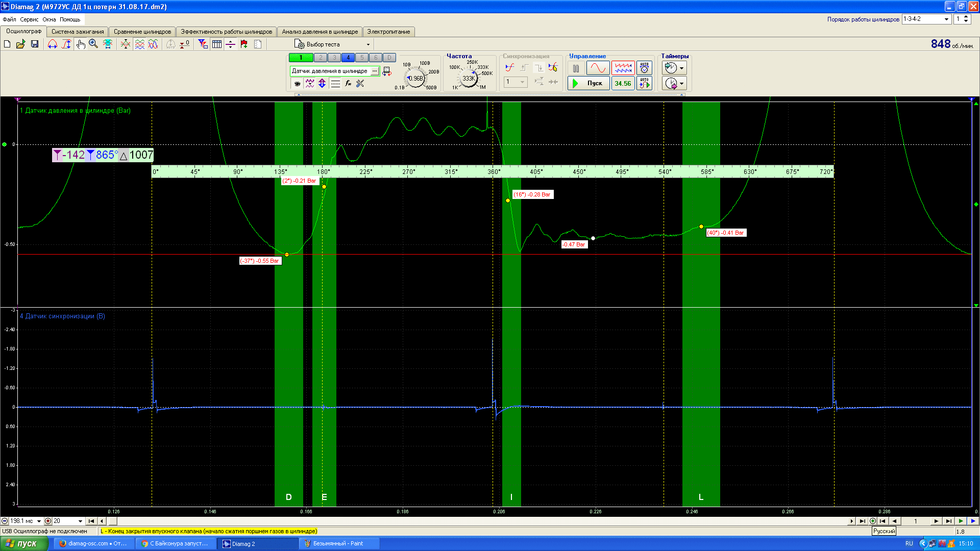Select the channel D button

(x=389, y=58)
